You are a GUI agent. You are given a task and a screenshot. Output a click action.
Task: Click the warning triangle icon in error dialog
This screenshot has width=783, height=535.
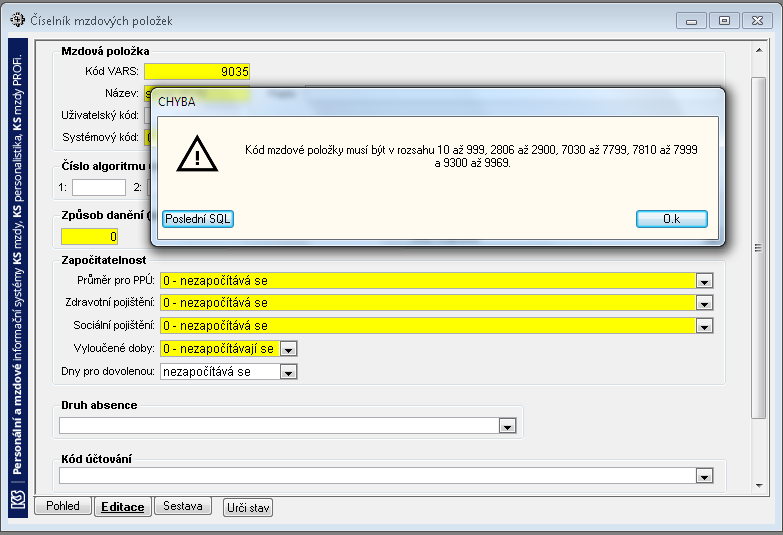click(197, 153)
